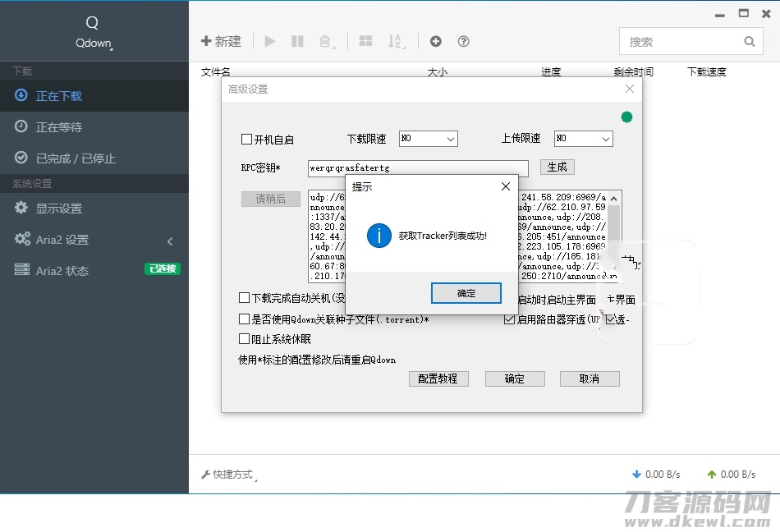Open Aria2 设置 menu item
Screen dimensions: 780x532
[x=94, y=240]
